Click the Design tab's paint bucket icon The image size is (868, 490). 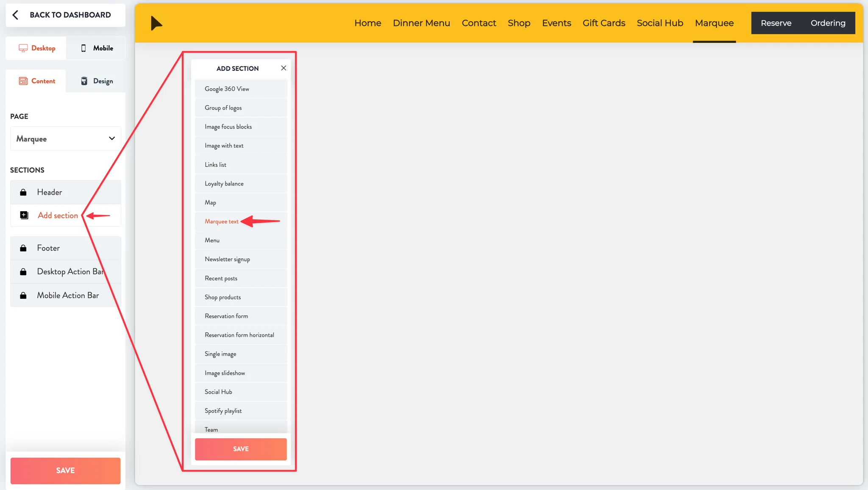(84, 81)
